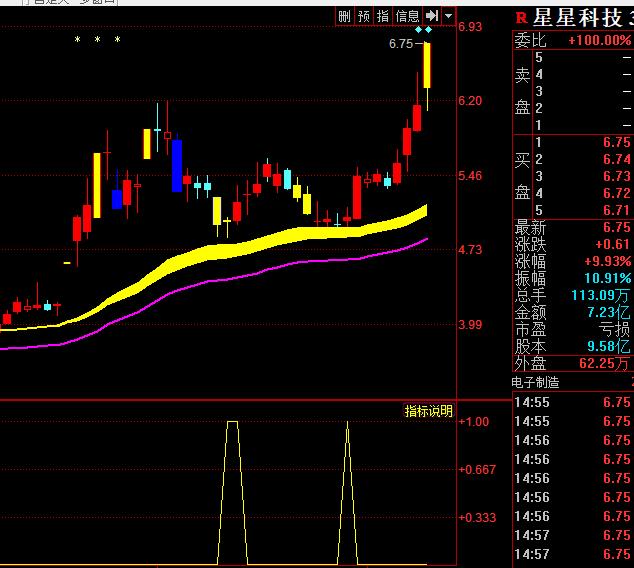
Task: Click the 涨跌 value +0.61
Action: 613,244
